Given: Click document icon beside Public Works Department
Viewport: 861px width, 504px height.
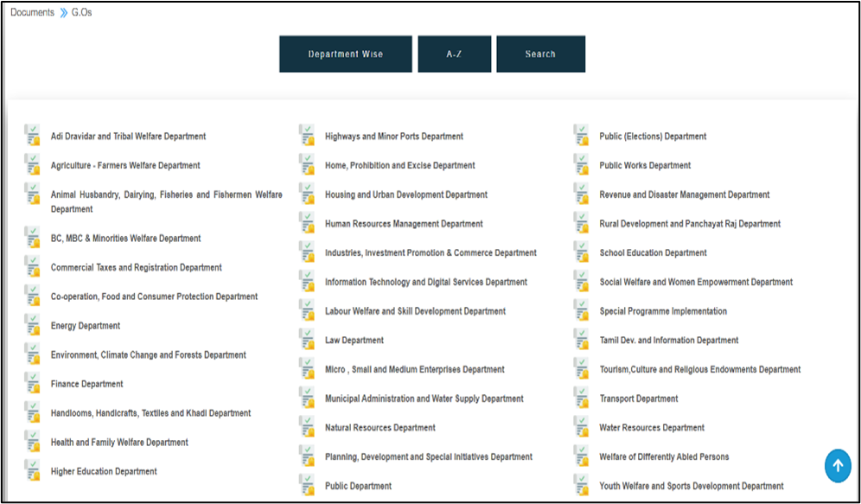Looking at the screenshot, I should coord(582,164).
